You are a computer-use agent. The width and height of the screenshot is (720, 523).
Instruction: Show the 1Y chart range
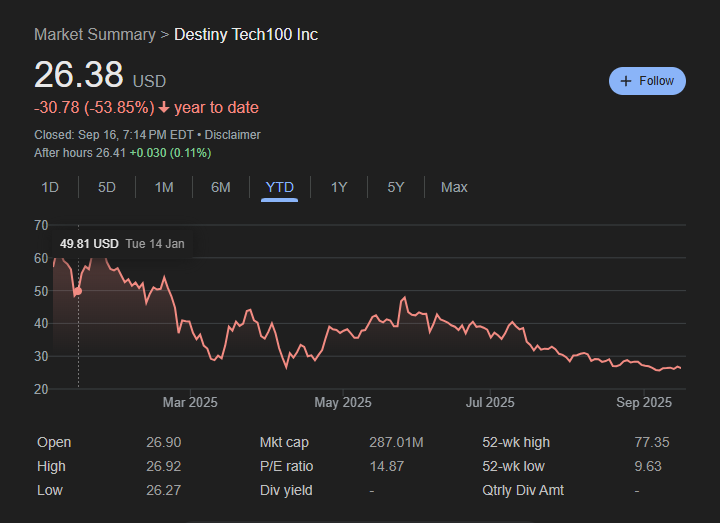click(x=339, y=187)
